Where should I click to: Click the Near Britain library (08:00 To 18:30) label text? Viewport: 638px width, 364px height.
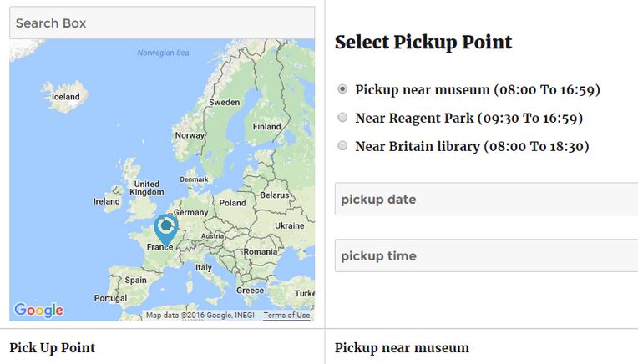[472, 146]
